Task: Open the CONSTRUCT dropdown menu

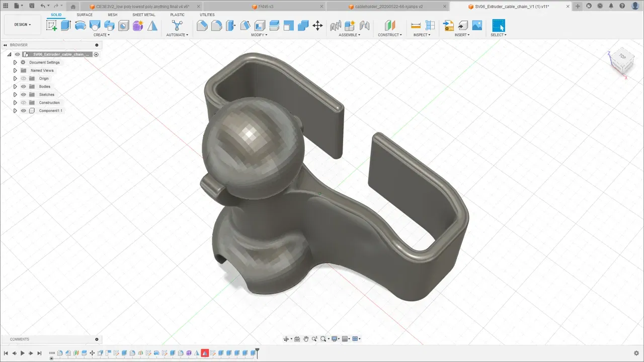Action: coord(390,35)
